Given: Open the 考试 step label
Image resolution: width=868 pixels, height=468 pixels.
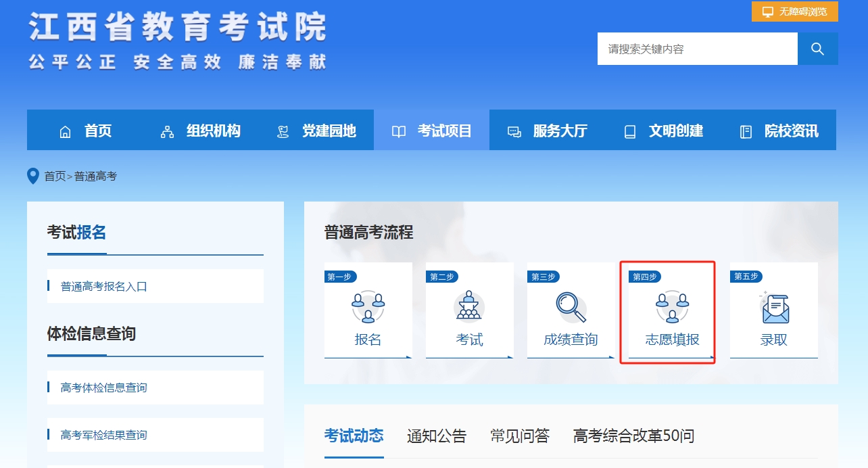Looking at the screenshot, I should 470,340.
